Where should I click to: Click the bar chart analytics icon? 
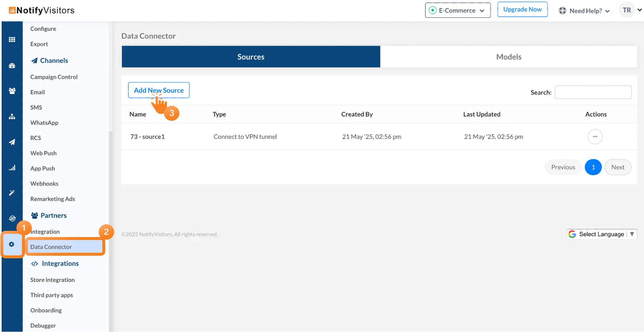tap(12, 168)
